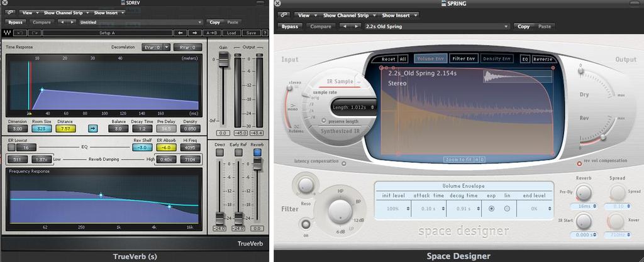Open the EVar dropdown arrow
The width and height of the screenshot is (644, 262).
[166, 47]
